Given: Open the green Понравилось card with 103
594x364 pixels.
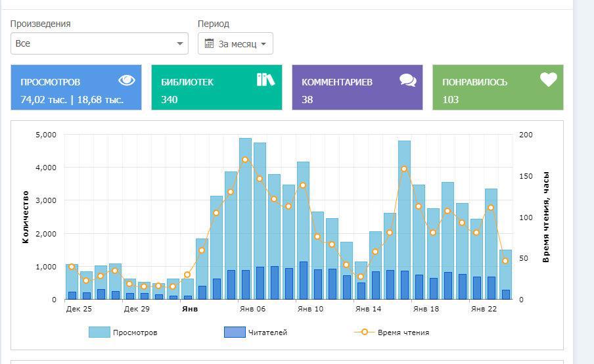Looking at the screenshot, I should point(498,87).
